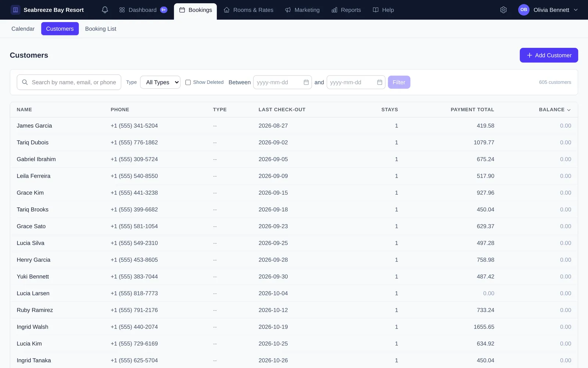Select the Customers sub-tab

(60, 29)
